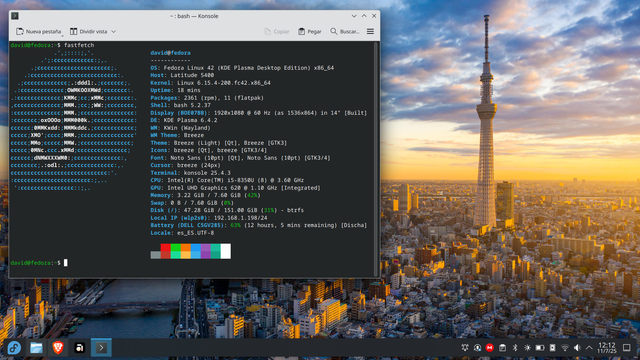Viewport: 640px width, 360px height.
Task: Click the 'CPU: Intel(R) Core(TM) i5-8350U' line
Action: 227,180
